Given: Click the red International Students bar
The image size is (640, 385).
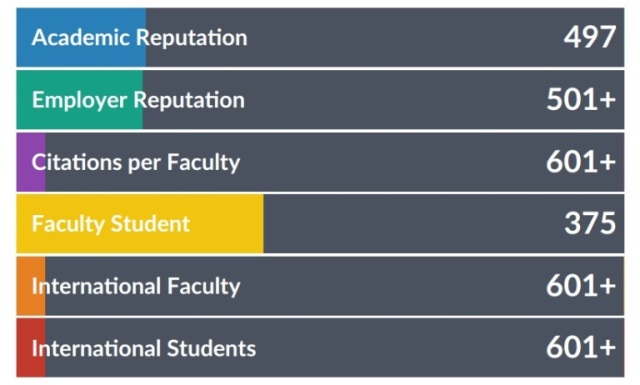Looking at the screenshot, I should tap(31, 348).
